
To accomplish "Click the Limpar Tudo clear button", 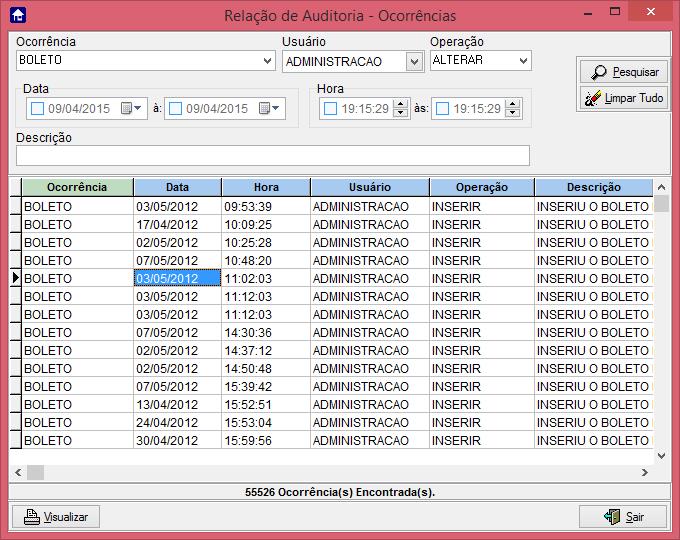I will 623,98.
